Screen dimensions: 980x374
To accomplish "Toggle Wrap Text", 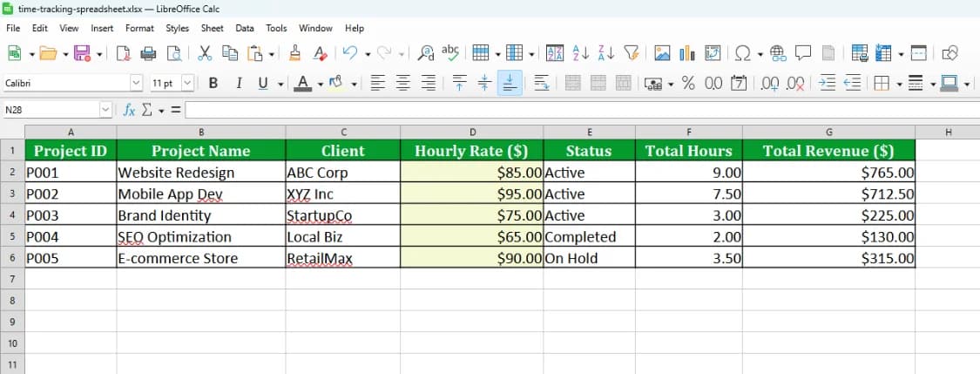I will 541,83.
